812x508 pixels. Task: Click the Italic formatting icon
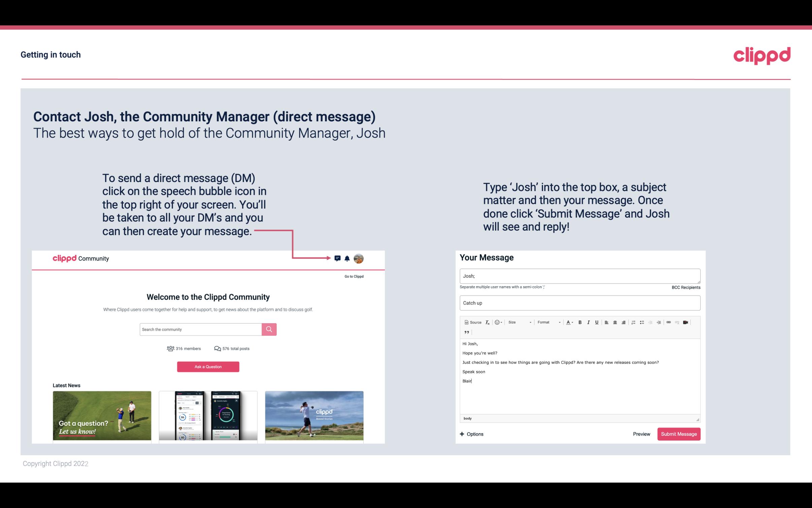[588, 322]
